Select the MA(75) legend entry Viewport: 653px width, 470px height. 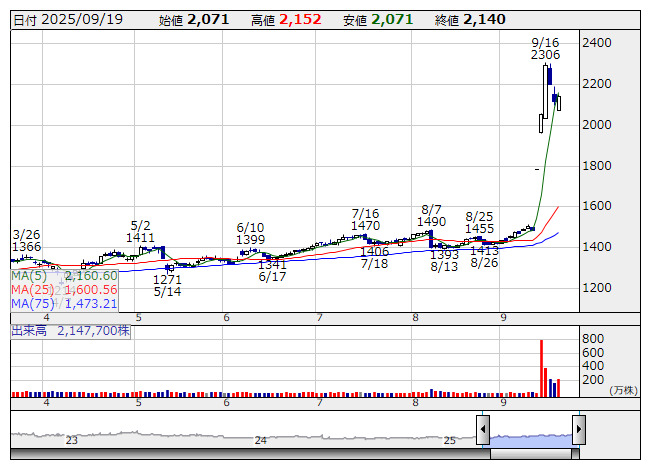[64, 303]
